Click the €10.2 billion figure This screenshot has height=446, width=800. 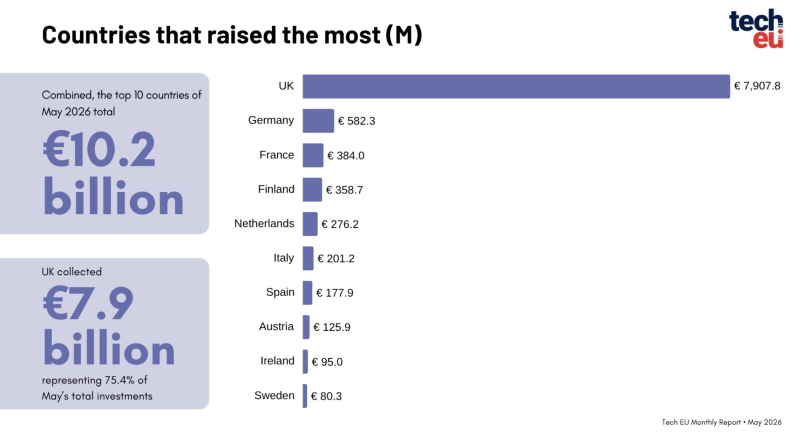(113, 172)
